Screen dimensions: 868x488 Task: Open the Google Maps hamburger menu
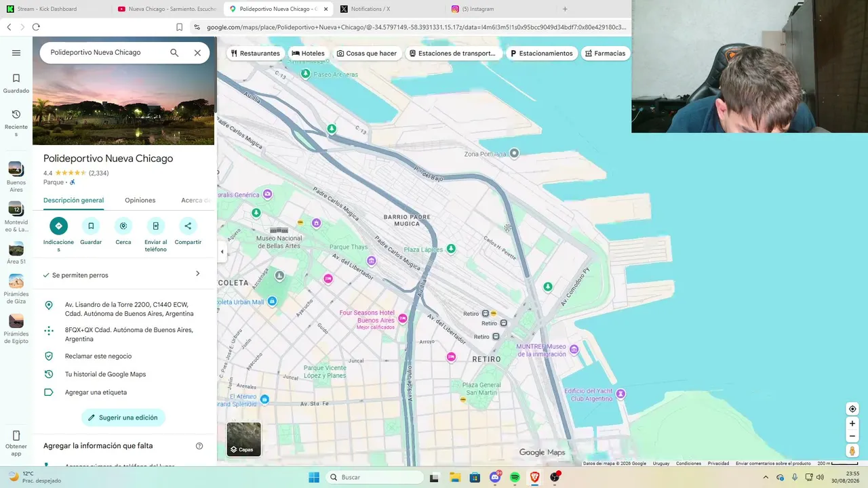tap(16, 53)
